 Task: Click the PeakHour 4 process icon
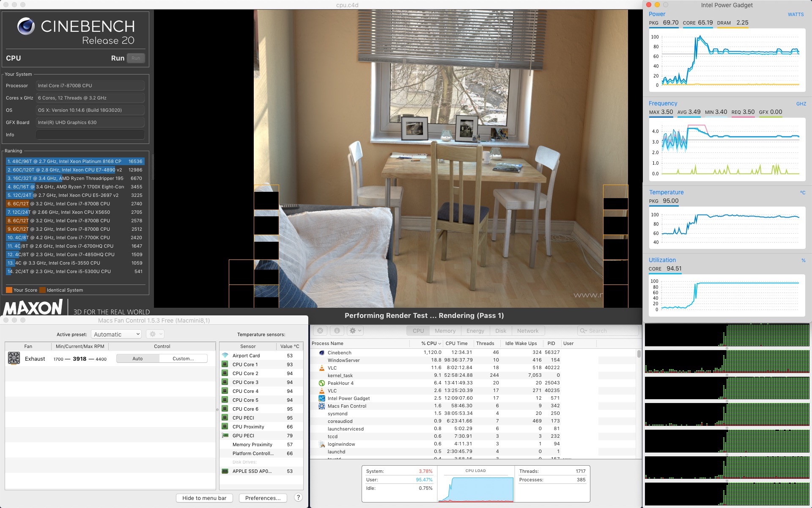coord(321,383)
